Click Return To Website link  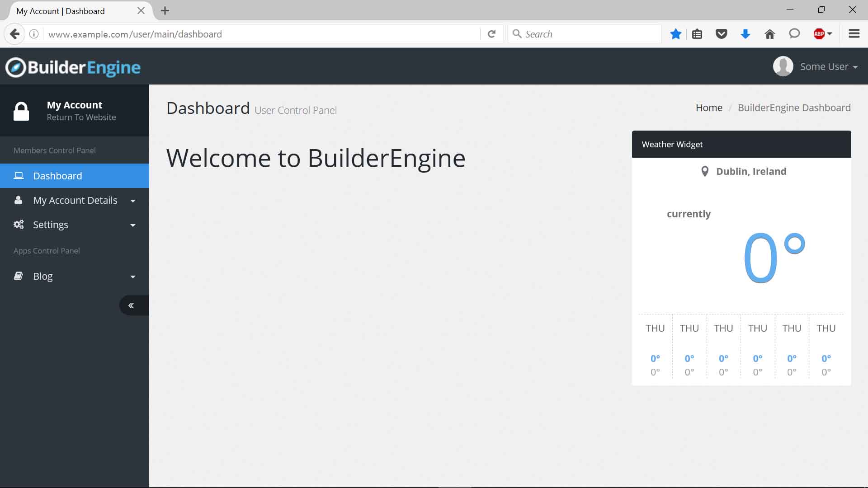[x=81, y=117]
